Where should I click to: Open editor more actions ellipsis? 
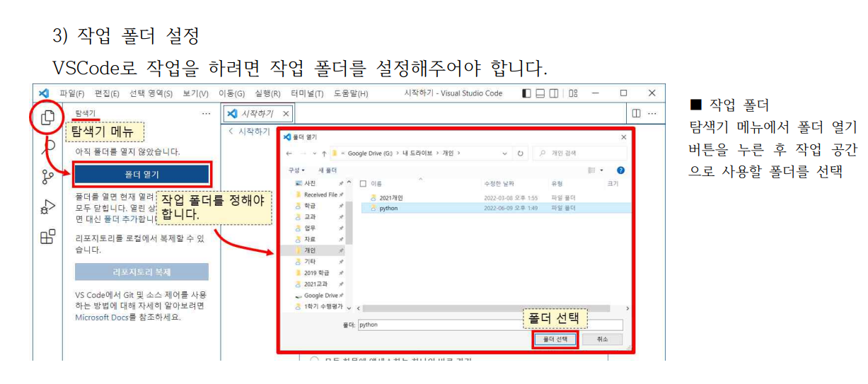click(x=652, y=113)
